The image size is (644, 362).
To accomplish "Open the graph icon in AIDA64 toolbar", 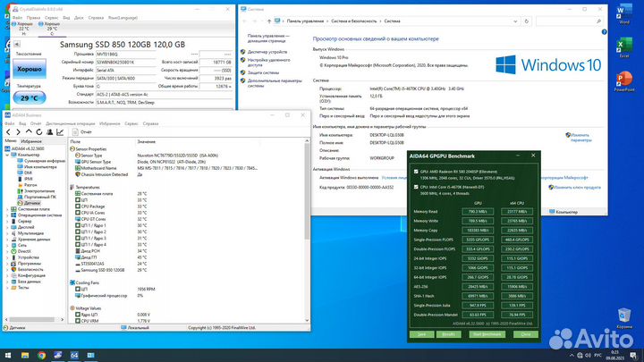I will 60,131.
